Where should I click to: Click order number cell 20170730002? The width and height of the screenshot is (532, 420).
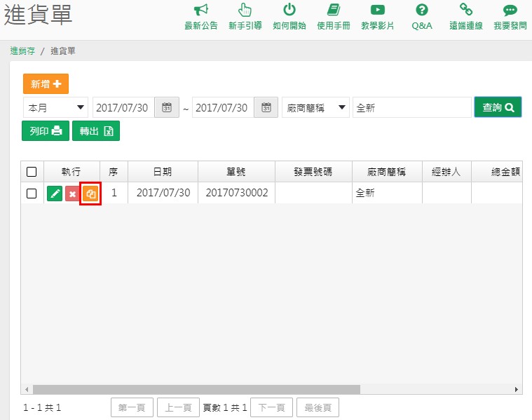[x=236, y=193]
